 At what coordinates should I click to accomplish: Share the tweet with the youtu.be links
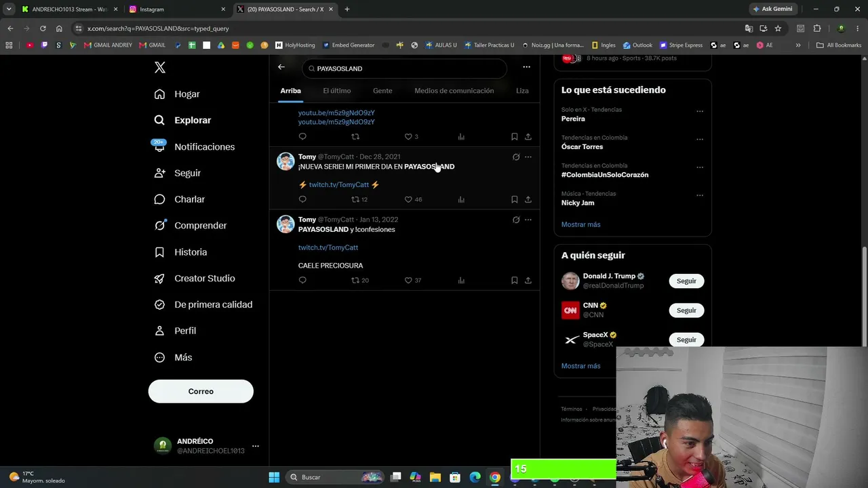point(528,136)
